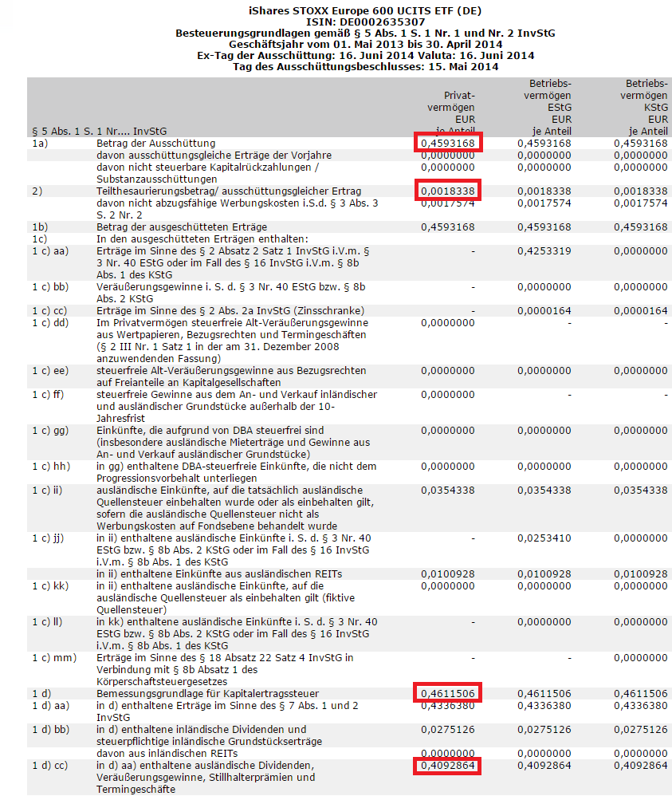Click the Betriebsvermögen KStG column header
This screenshot has width=672, height=796.
(x=643, y=107)
